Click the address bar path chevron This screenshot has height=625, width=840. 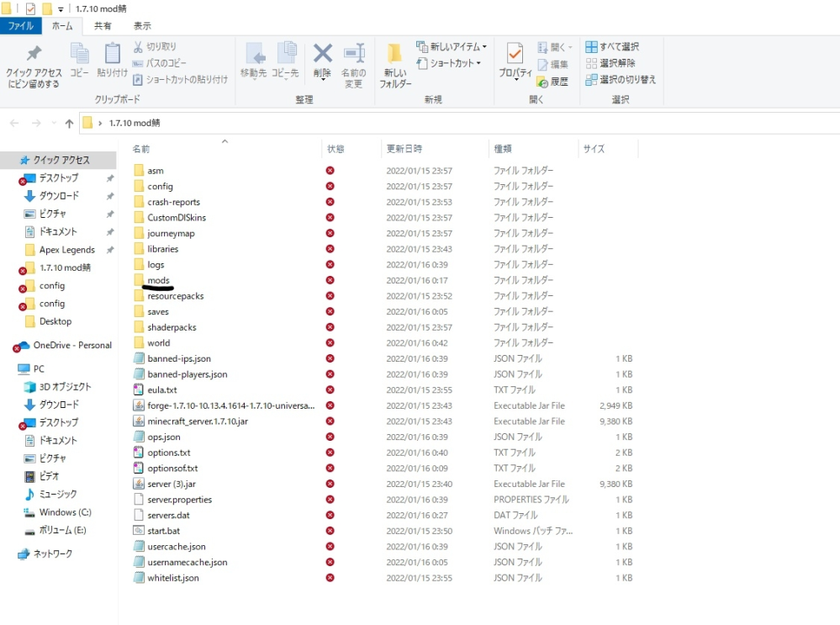point(100,124)
